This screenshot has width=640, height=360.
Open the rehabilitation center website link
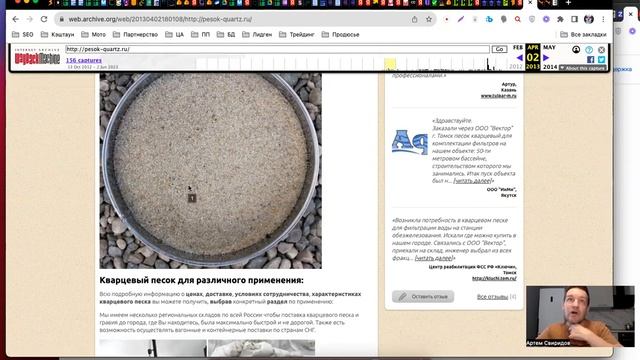(x=494, y=278)
